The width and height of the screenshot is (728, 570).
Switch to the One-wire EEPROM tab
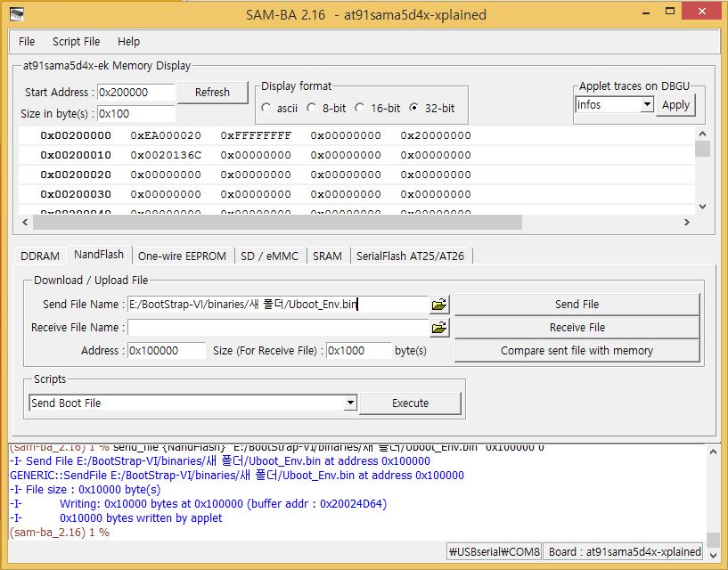pyautogui.click(x=182, y=256)
